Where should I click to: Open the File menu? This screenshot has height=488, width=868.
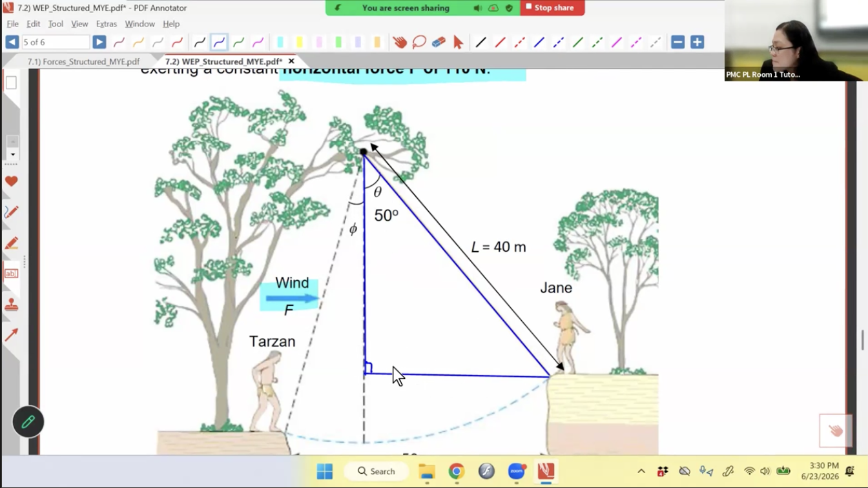coord(12,24)
